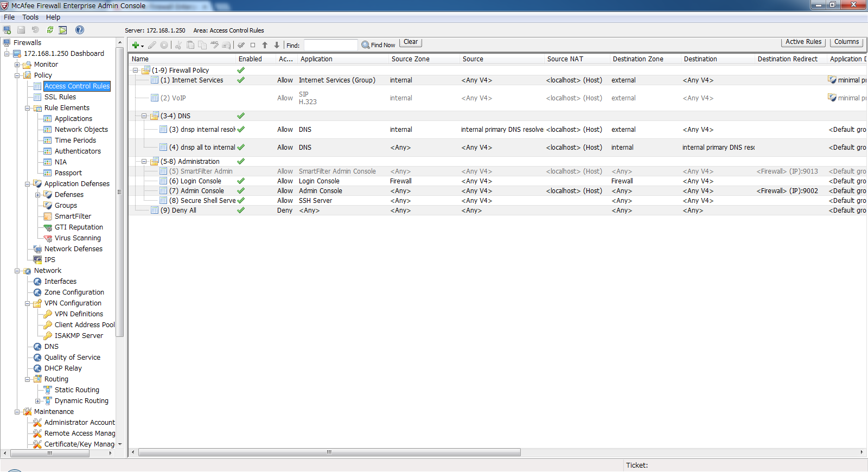
Task: Collapse the Rule Elements tree node
Action: tap(27, 108)
